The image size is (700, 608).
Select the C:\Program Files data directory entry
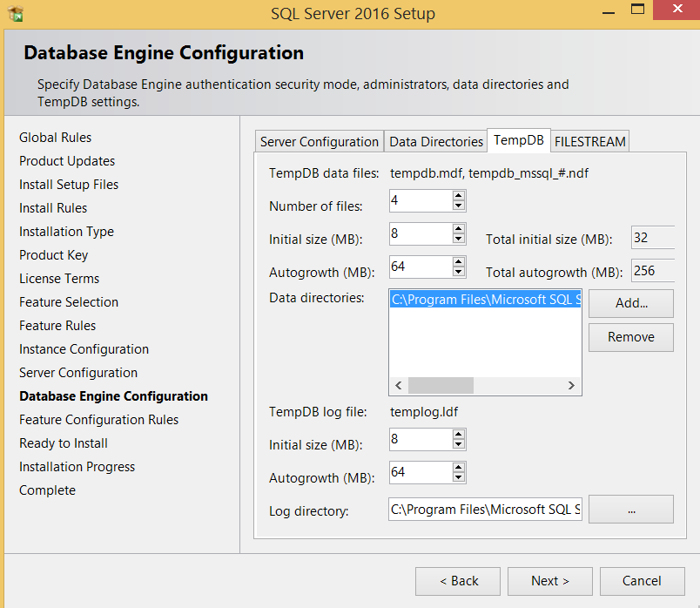coord(486,300)
